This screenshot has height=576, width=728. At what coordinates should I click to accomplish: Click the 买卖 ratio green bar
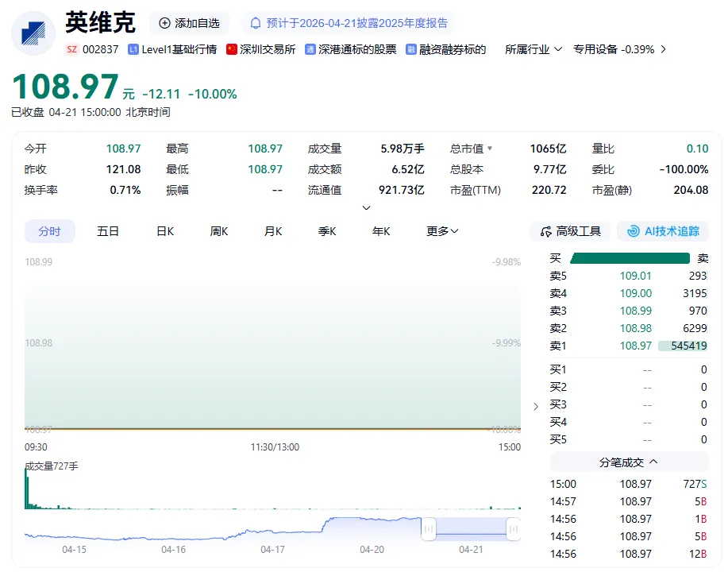(630, 258)
